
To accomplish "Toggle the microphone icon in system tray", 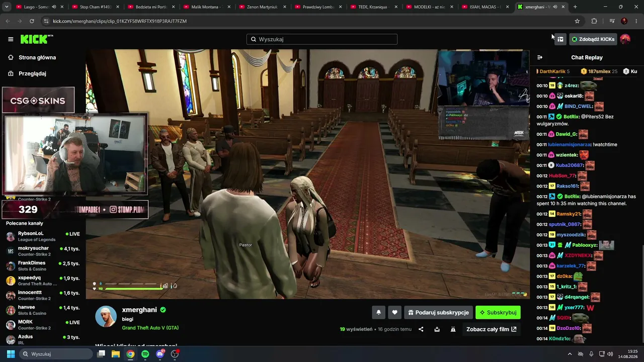I will tap(591, 354).
